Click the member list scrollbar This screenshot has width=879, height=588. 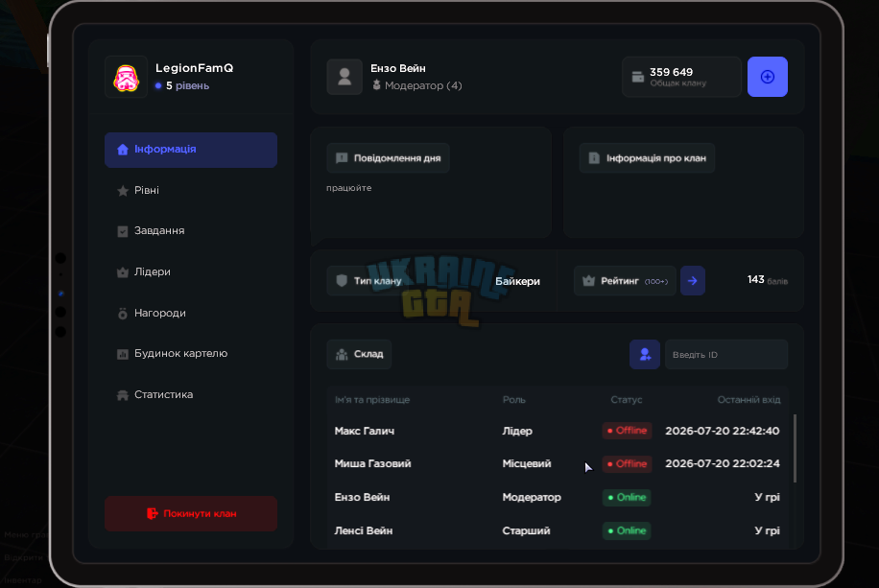[x=795, y=448]
